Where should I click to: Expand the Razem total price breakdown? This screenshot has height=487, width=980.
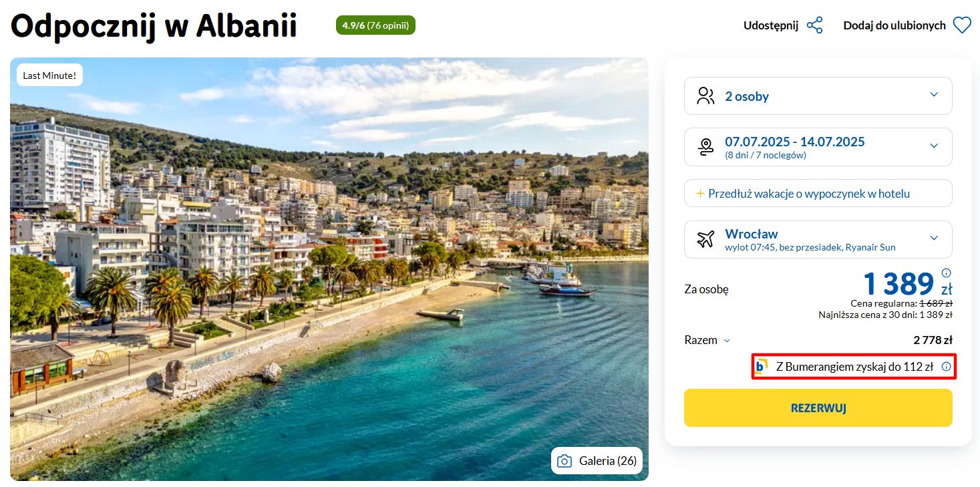(727, 341)
